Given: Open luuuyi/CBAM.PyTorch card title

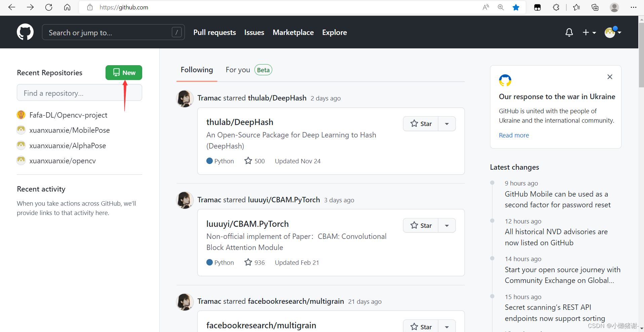Looking at the screenshot, I should point(247,224).
